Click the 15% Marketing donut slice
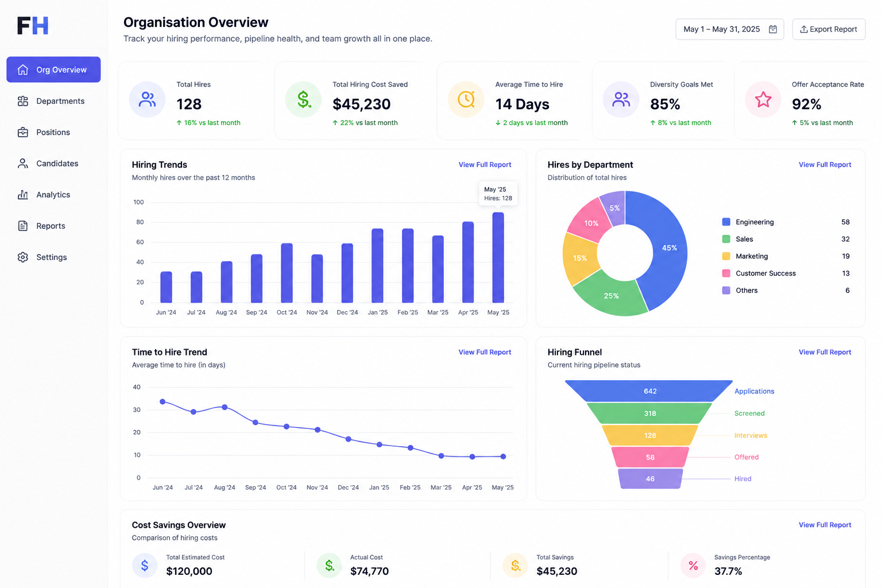Viewport: 882px width, 588px height. pos(580,258)
